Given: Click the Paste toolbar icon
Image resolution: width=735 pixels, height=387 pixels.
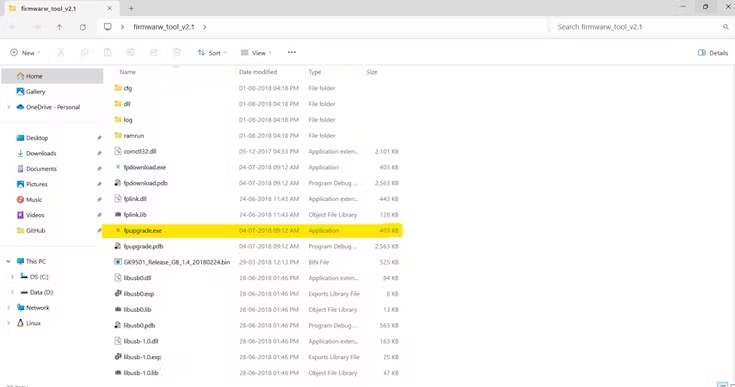Looking at the screenshot, I should click(107, 52).
